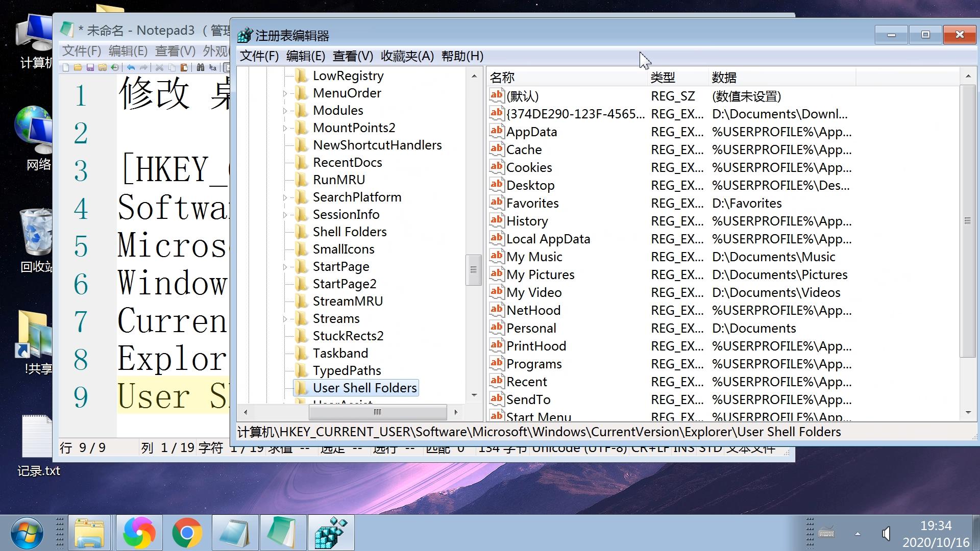Open Find using the binoculars icon

point(200,67)
